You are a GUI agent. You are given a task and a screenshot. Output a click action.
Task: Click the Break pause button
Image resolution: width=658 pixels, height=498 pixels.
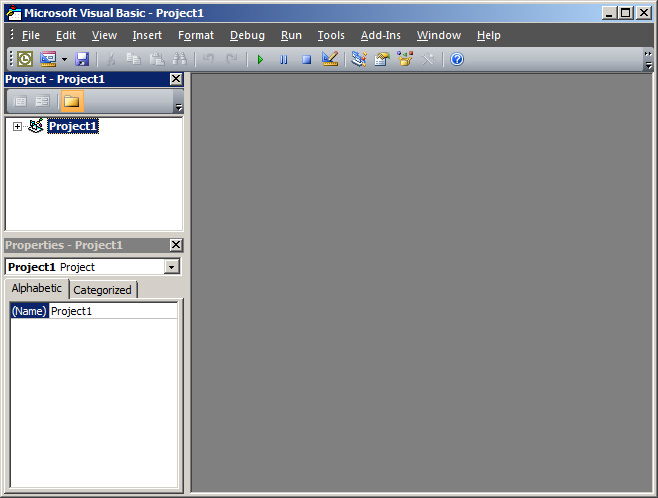coord(283,60)
